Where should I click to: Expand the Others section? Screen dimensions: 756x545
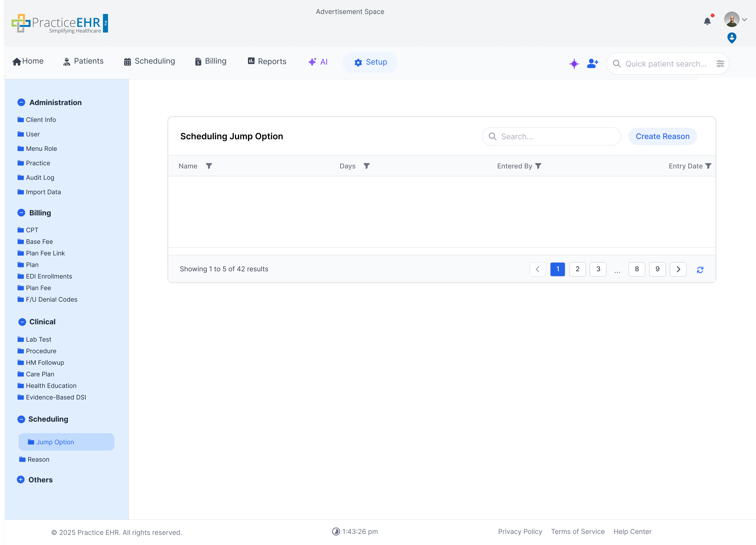[21, 480]
